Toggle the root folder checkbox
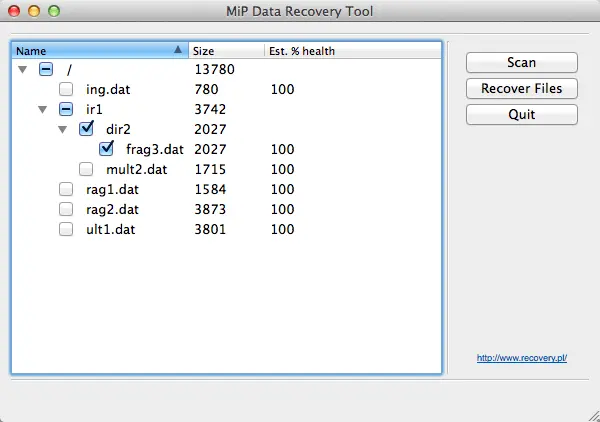 click(x=46, y=69)
